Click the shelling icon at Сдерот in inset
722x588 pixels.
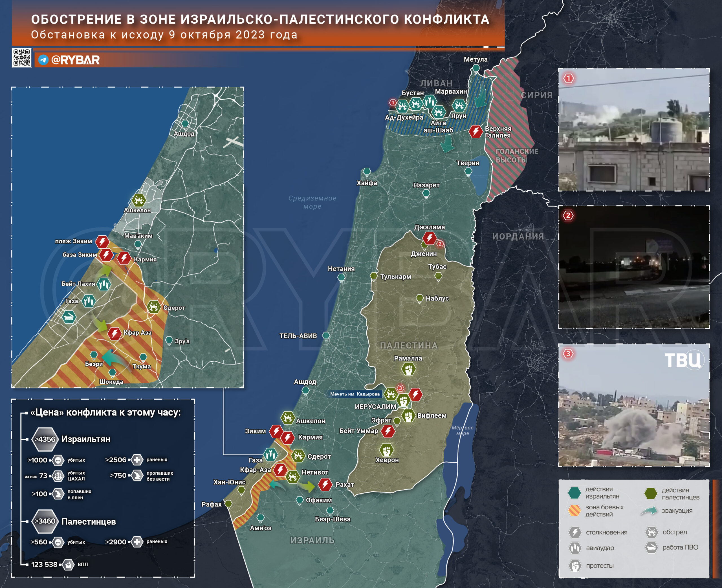click(x=153, y=307)
